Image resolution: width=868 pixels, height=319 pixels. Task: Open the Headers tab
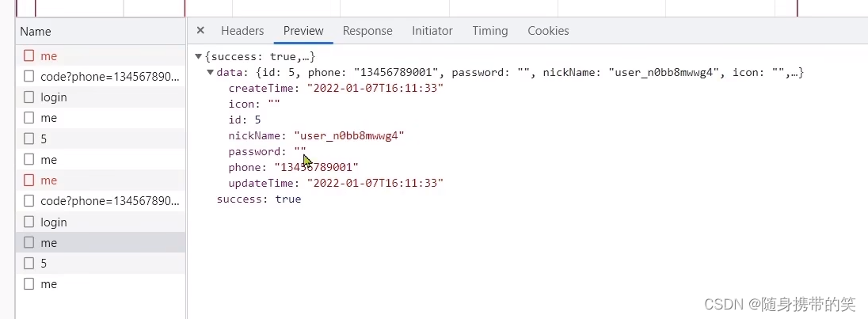click(242, 31)
